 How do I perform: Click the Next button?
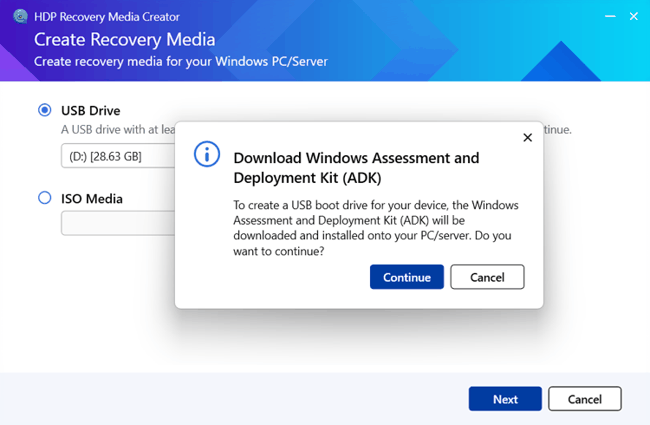tap(505, 399)
